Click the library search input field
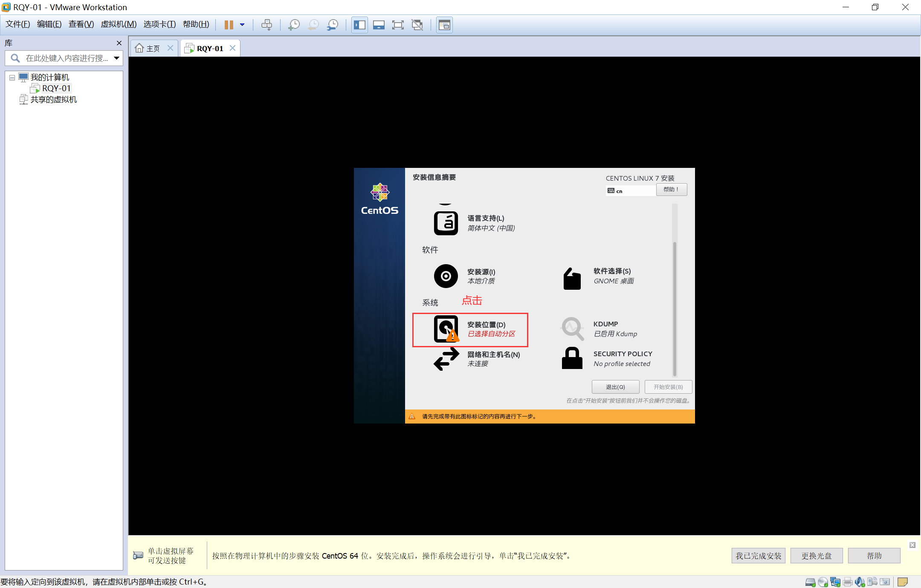 pos(64,58)
